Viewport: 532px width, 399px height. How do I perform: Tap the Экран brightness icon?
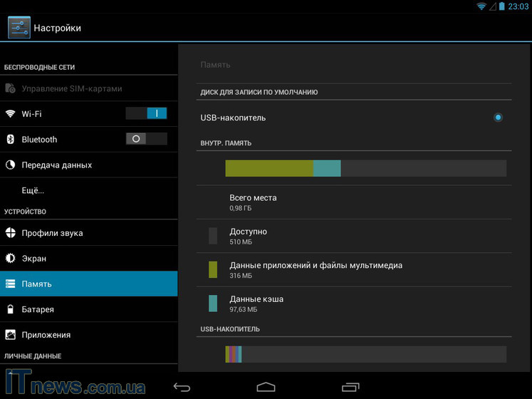(x=11, y=259)
